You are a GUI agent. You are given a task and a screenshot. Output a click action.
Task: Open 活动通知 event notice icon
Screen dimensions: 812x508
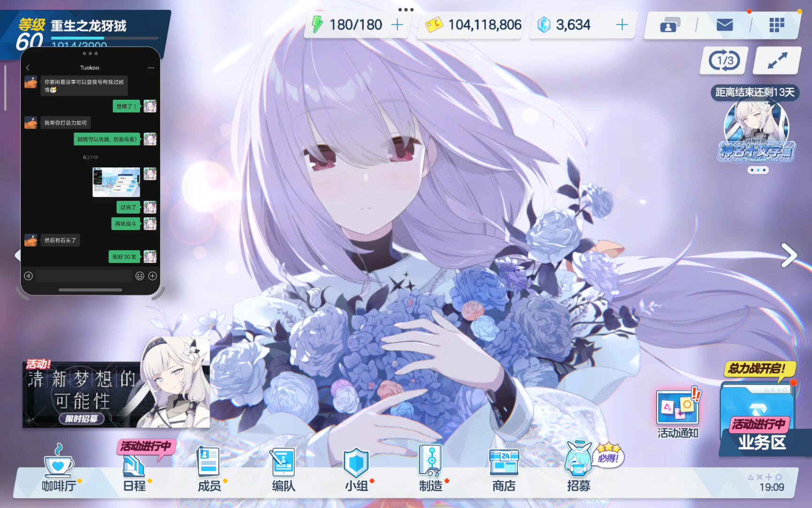678,414
